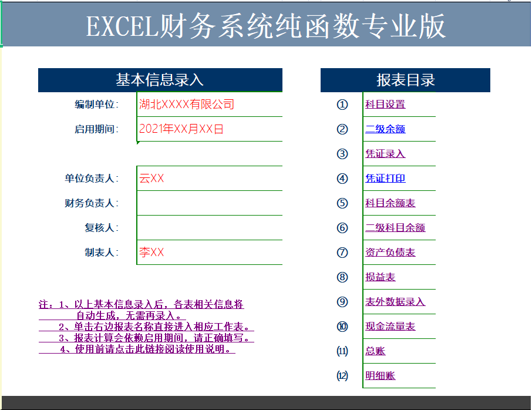Open the 凭证打印 worksheet link
The image size is (532, 410).
click(384, 179)
